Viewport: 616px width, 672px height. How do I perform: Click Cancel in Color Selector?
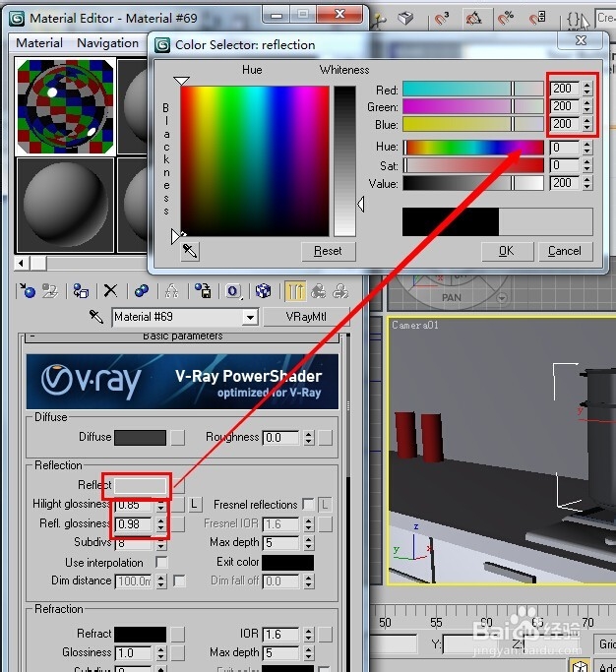[x=565, y=251]
